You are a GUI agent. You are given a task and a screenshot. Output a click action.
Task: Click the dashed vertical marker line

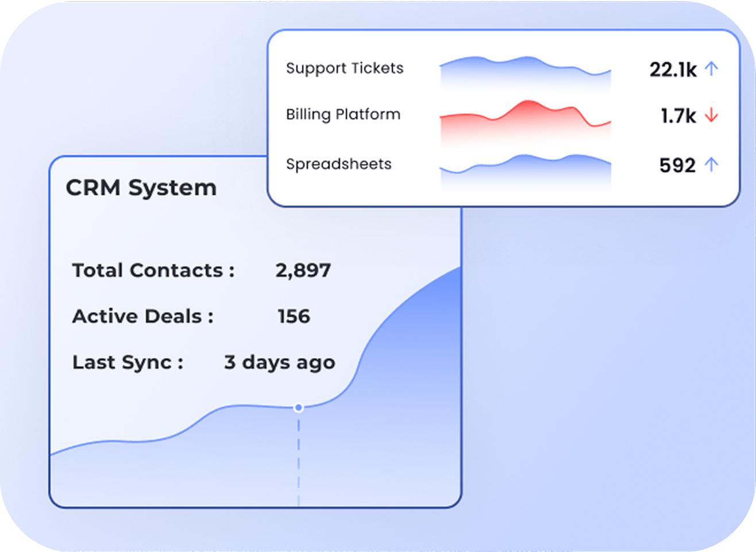[299, 460]
